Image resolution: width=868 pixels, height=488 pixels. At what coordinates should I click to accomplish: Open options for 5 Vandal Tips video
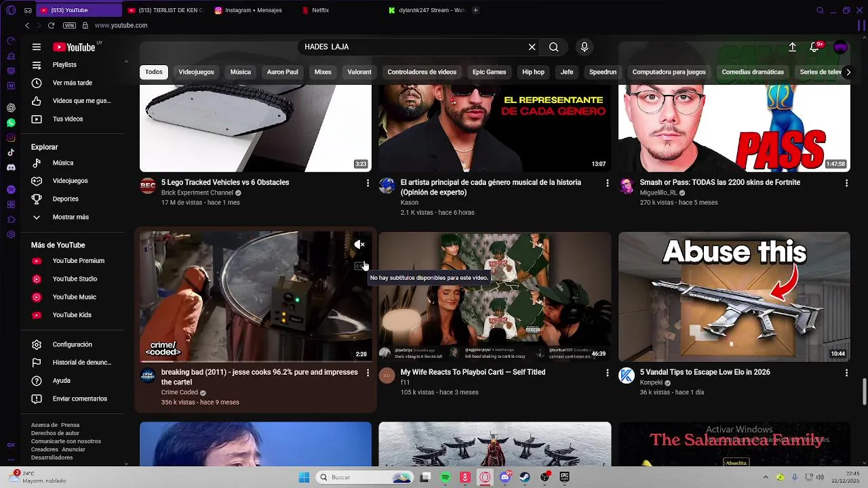point(846,373)
